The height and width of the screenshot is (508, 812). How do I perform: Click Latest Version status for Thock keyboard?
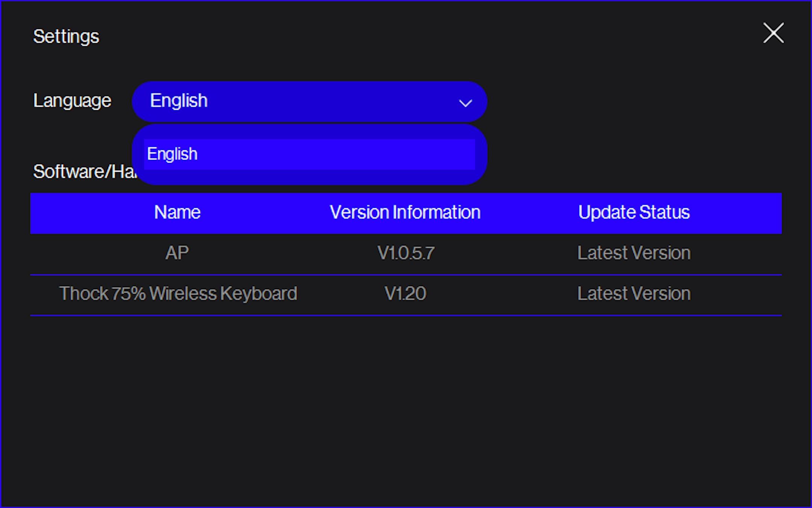(x=634, y=294)
